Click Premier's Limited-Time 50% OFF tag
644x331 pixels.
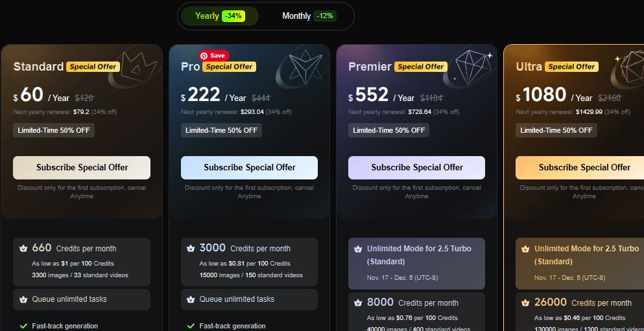tap(389, 130)
